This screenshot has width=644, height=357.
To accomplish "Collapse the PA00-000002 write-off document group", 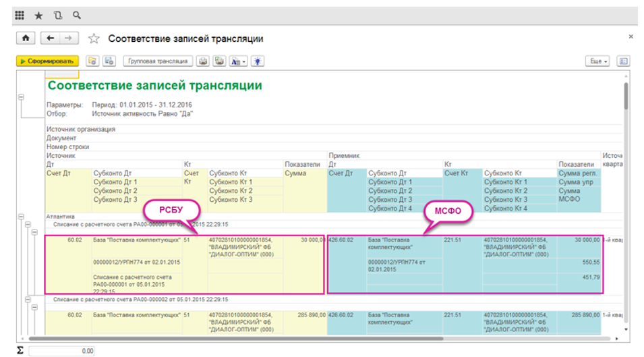I will click(28, 298).
